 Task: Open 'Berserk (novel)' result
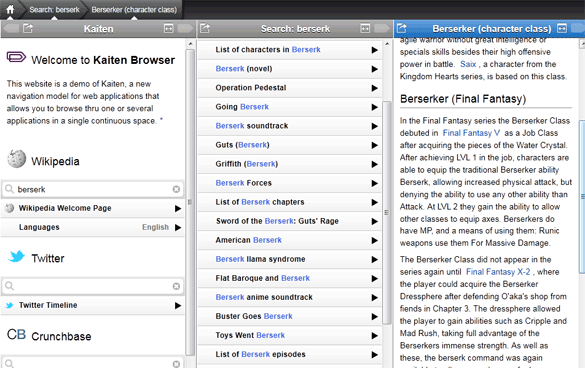289,69
